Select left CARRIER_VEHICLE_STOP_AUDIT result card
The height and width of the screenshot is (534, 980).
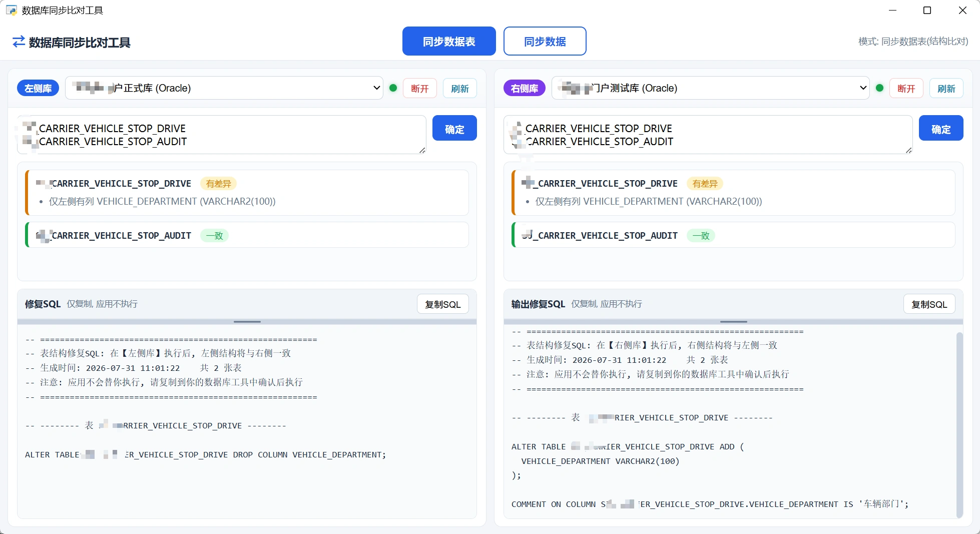pos(247,235)
